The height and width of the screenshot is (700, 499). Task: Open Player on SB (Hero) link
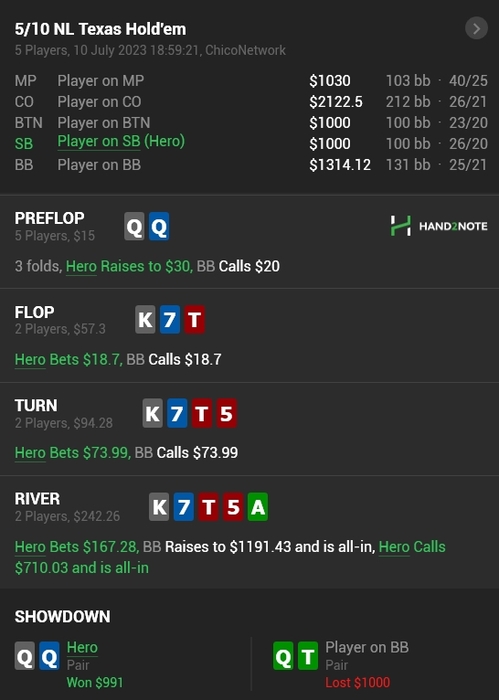pyautogui.click(x=121, y=142)
